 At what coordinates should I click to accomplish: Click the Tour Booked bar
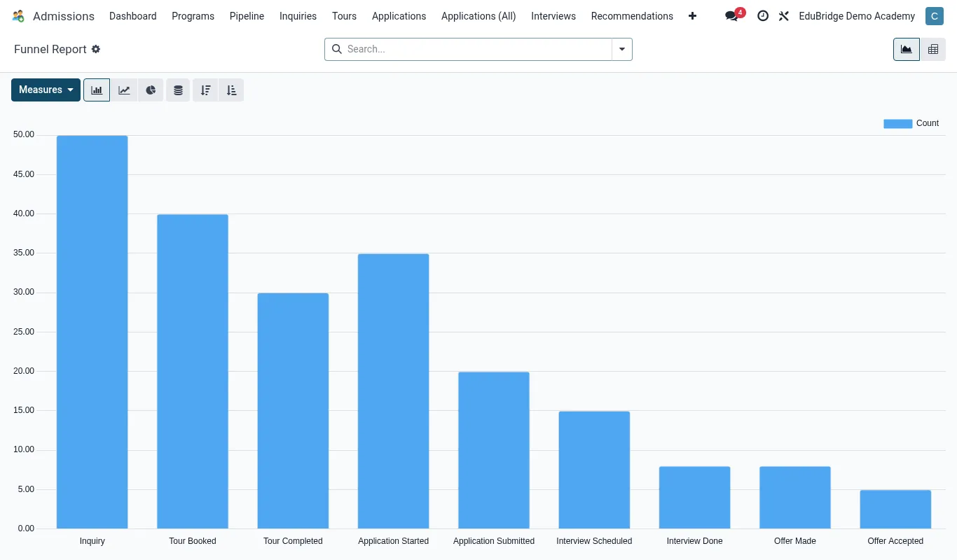(x=193, y=371)
